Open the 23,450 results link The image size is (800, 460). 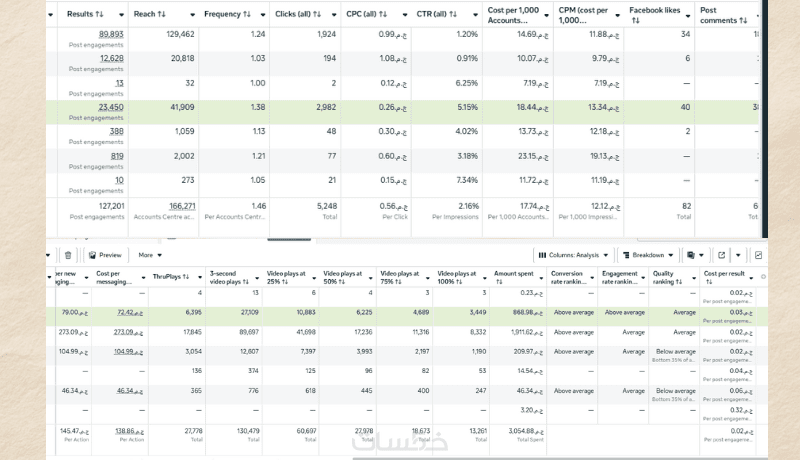111,107
